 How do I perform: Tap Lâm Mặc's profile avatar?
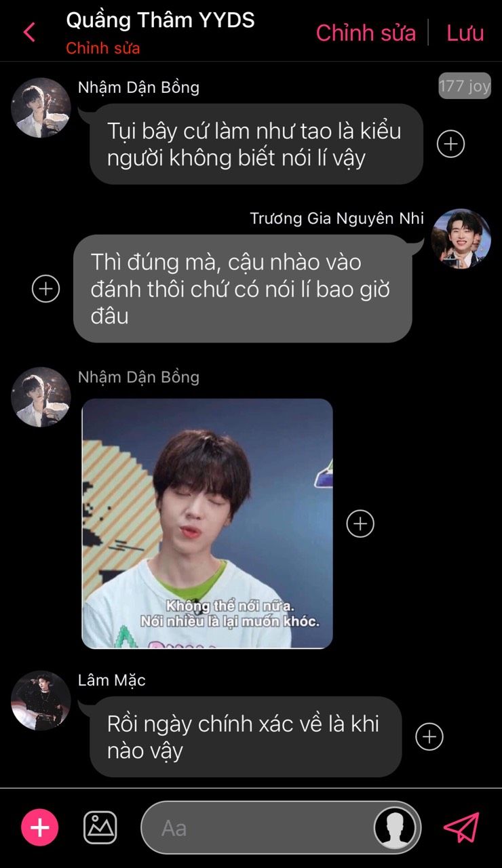(41, 701)
